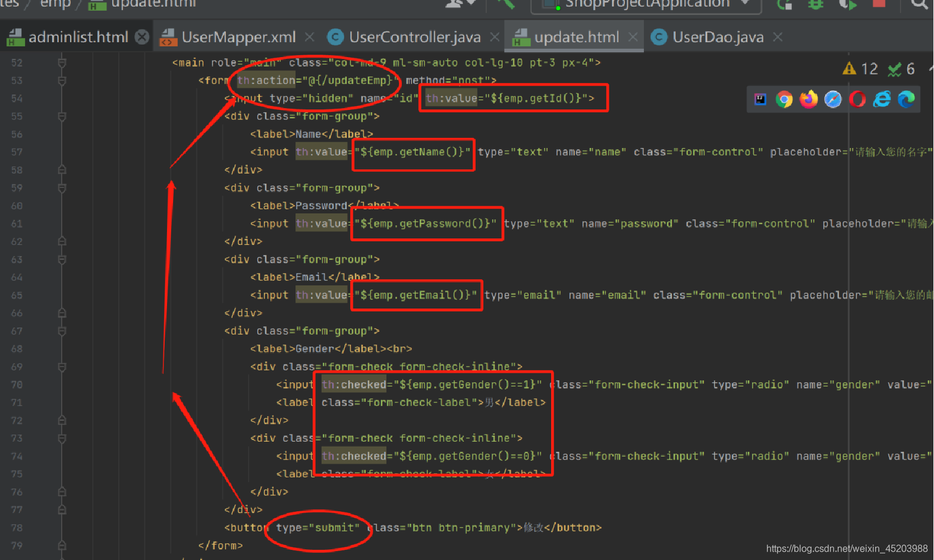Open page in Opera browser icon
Screen dimensions: 934x560
pos(857,99)
